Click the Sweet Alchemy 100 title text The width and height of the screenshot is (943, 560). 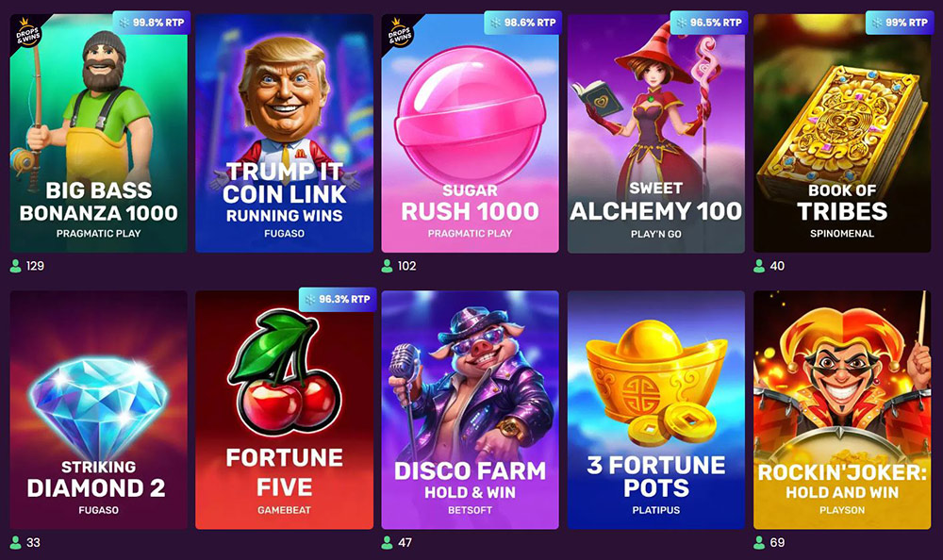(x=656, y=202)
